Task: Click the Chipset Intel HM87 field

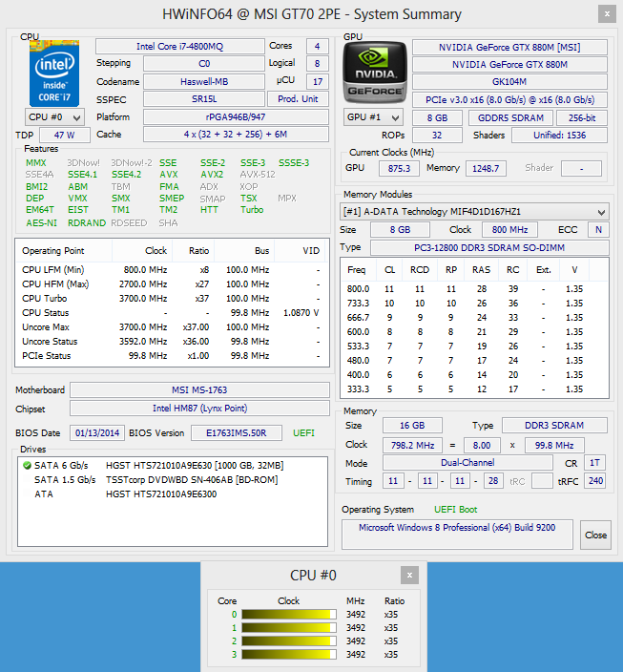Action: (x=199, y=408)
